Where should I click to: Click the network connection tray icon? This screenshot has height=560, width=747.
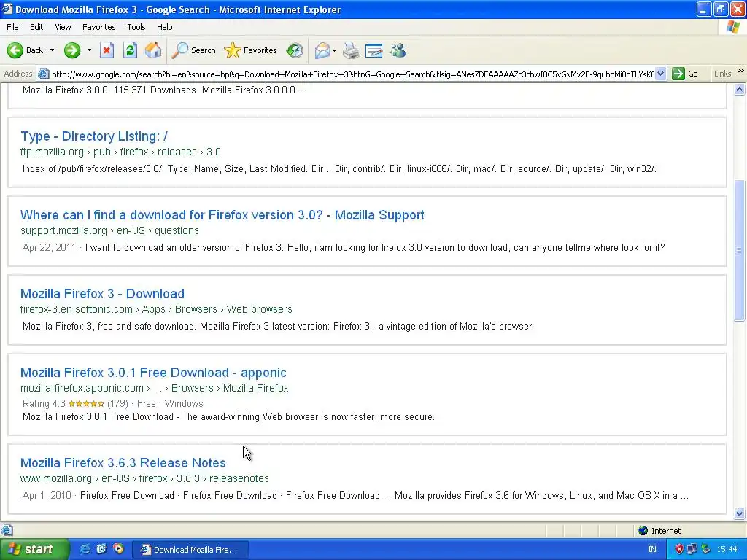[692, 550]
